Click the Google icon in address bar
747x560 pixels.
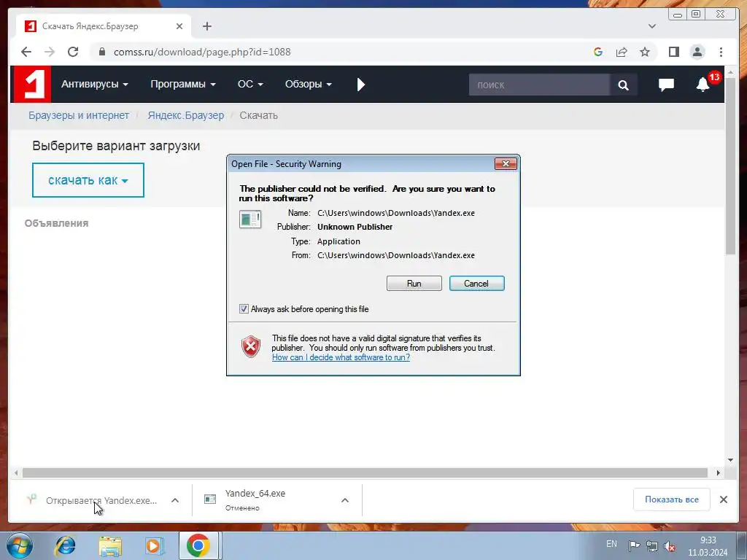(598, 52)
